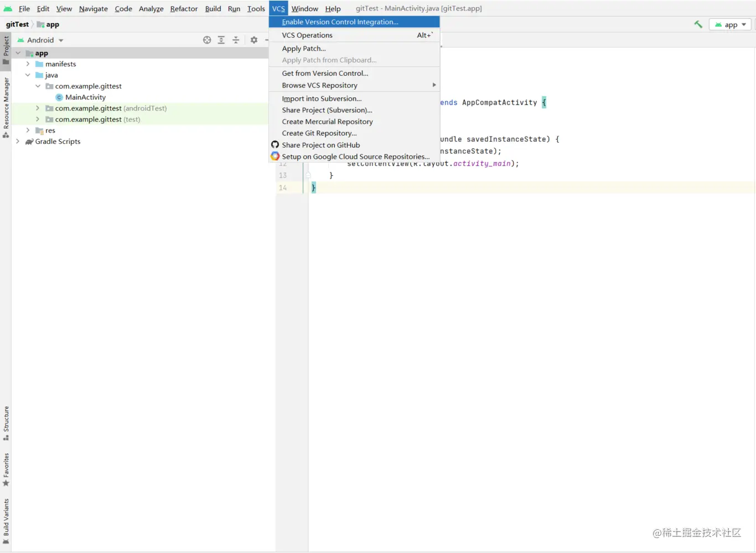Click the res folder icon
This screenshot has height=553, width=756.
(39, 131)
